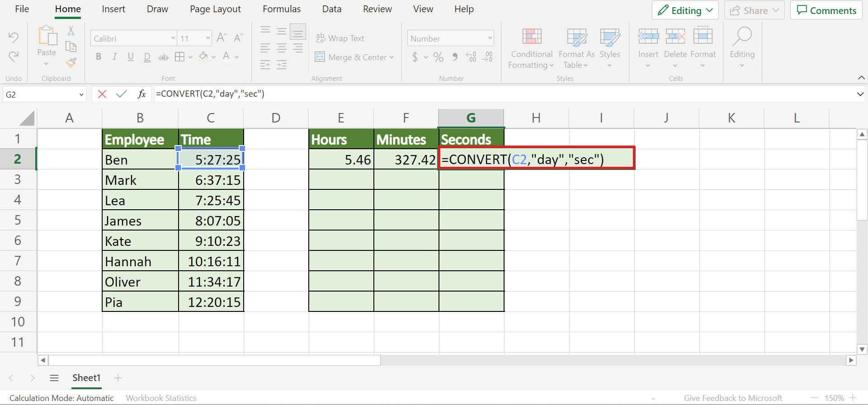The width and height of the screenshot is (868, 405).
Task: Click Decrease Decimal icon
Action: (487, 57)
